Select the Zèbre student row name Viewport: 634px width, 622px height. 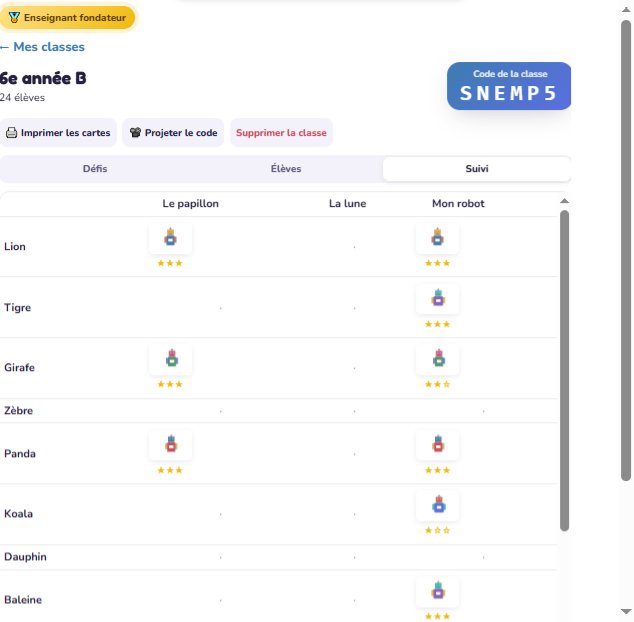click(19, 410)
